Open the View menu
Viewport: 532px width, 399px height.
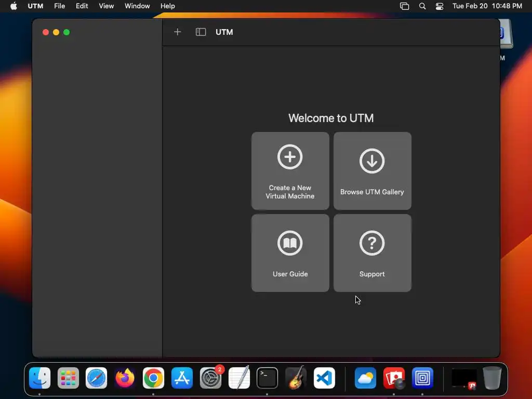click(x=106, y=6)
